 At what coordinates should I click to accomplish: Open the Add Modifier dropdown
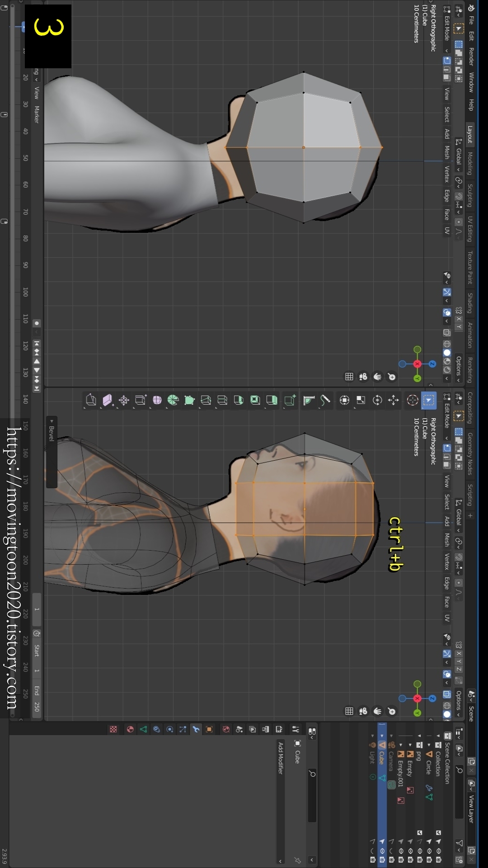281,802
